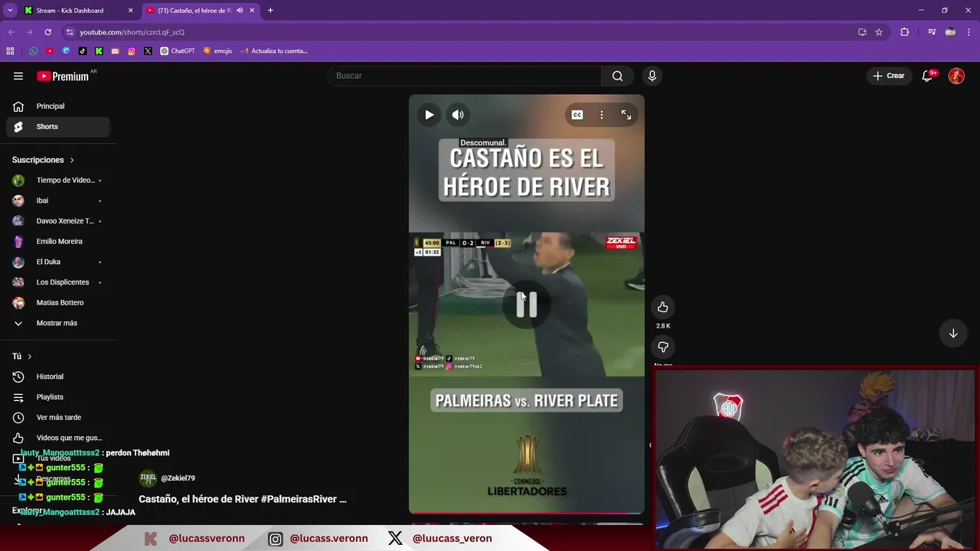Select Shorts in the sidebar
This screenshot has height=551, width=980.
pyautogui.click(x=58, y=126)
